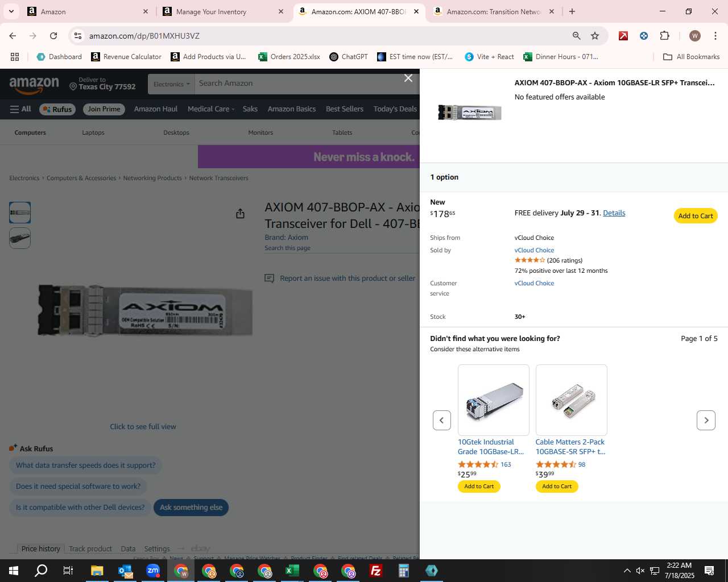Open the All hamburger menu
The width and height of the screenshot is (728, 582).
[20, 109]
